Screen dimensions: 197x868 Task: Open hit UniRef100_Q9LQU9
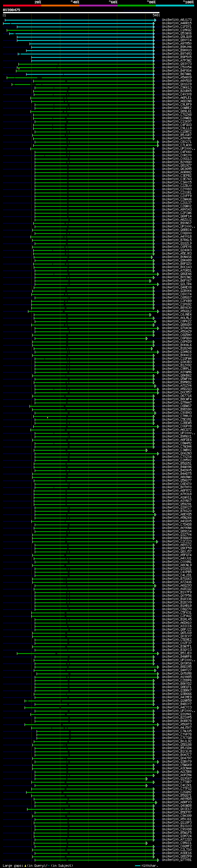coord(177,37)
